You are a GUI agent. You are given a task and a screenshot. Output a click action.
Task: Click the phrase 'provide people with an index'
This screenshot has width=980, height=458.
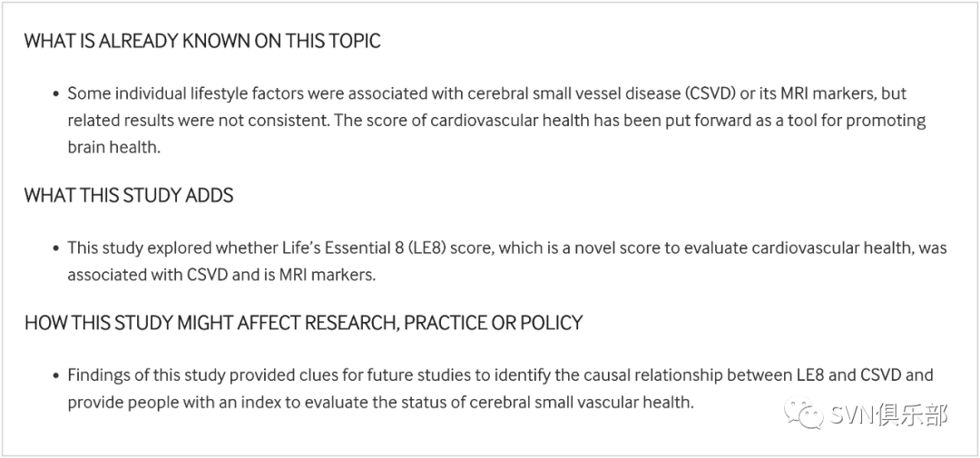[176, 402]
